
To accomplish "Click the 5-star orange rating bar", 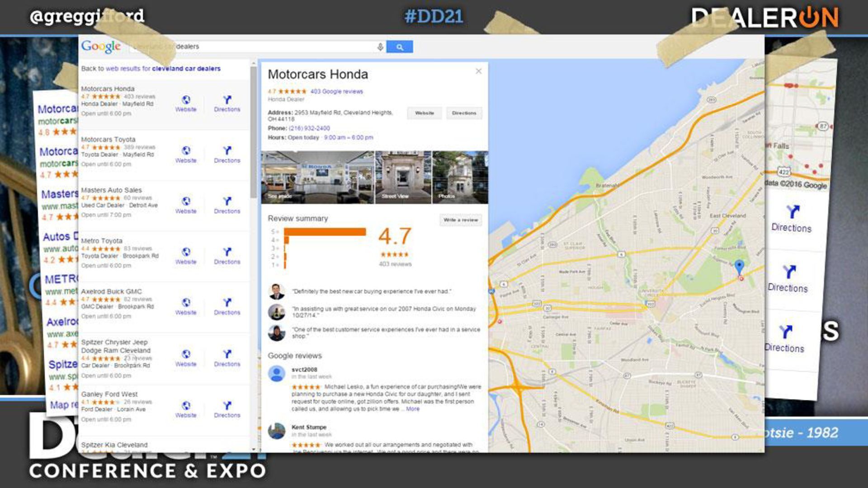I will [x=325, y=232].
